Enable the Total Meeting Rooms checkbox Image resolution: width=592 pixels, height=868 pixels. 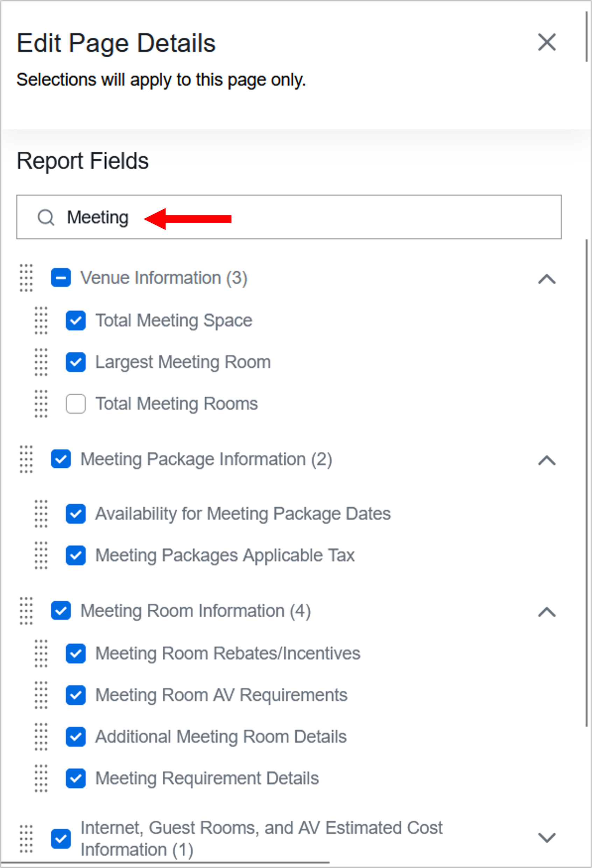click(x=75, y=404)
